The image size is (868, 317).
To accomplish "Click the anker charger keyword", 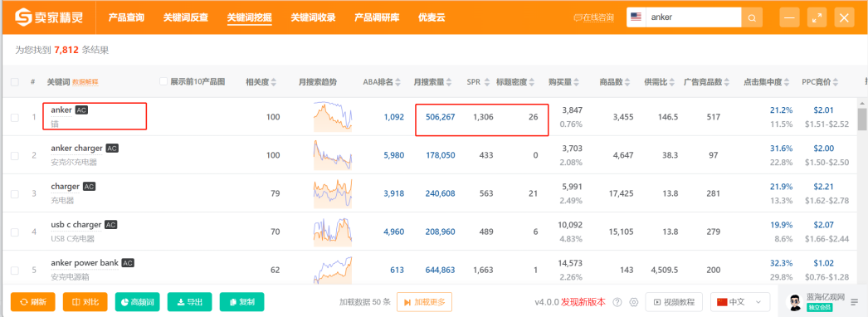I will [x=76, y=149].
